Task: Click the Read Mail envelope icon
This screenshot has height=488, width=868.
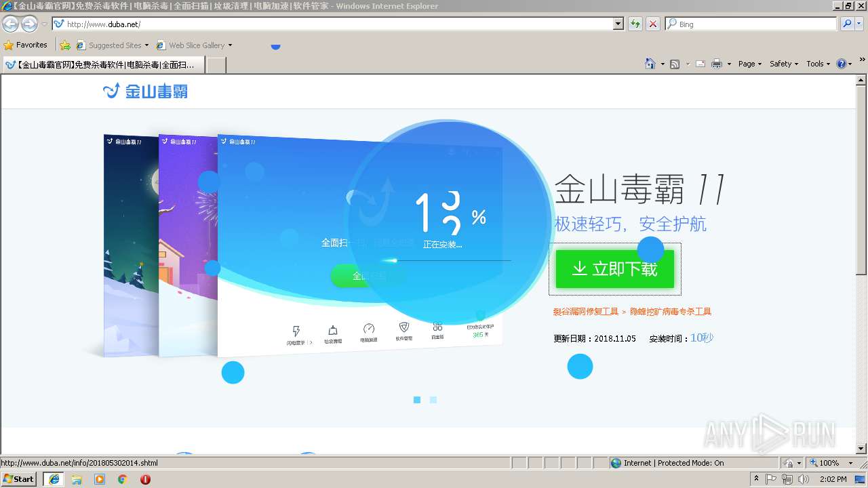Action: [x=701, y=64]
